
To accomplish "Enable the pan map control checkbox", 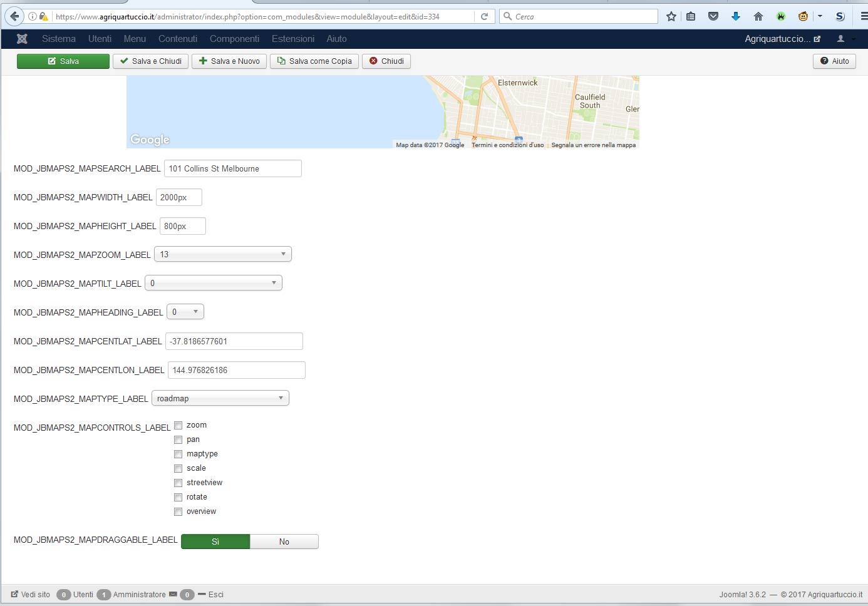I will 178,439.
